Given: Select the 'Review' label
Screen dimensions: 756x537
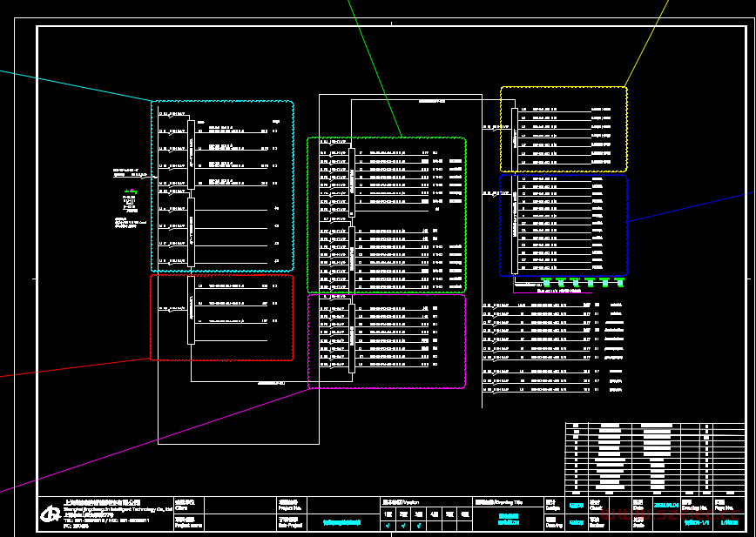Looking at the screenshot, I should tap(597, 526).
